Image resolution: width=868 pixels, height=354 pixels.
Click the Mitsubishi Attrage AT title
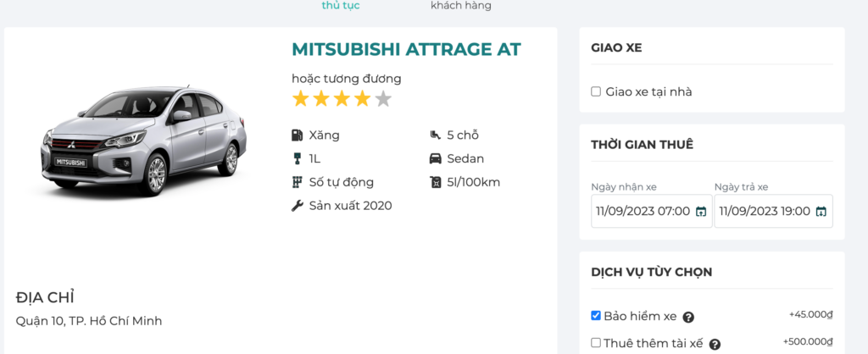[x=406, y=50]
